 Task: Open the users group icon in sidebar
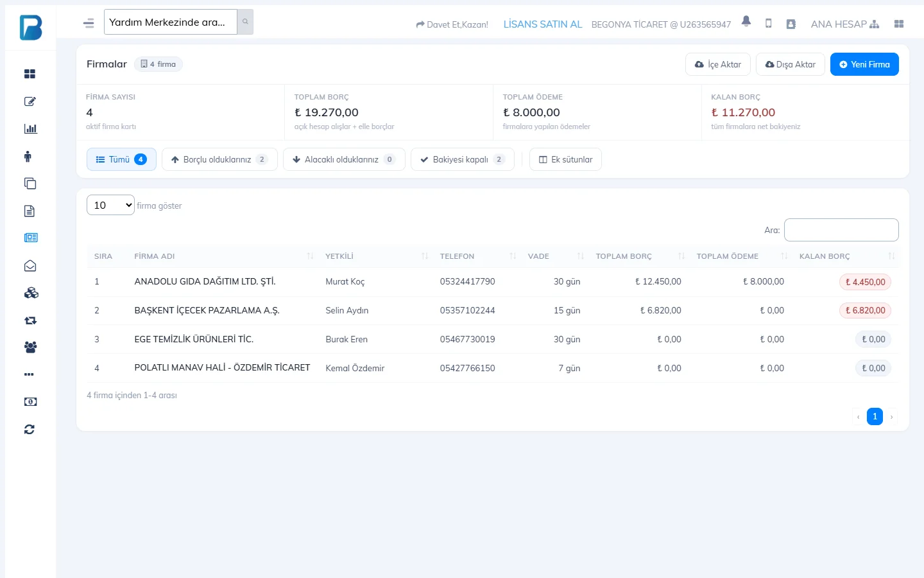[30, 347]
